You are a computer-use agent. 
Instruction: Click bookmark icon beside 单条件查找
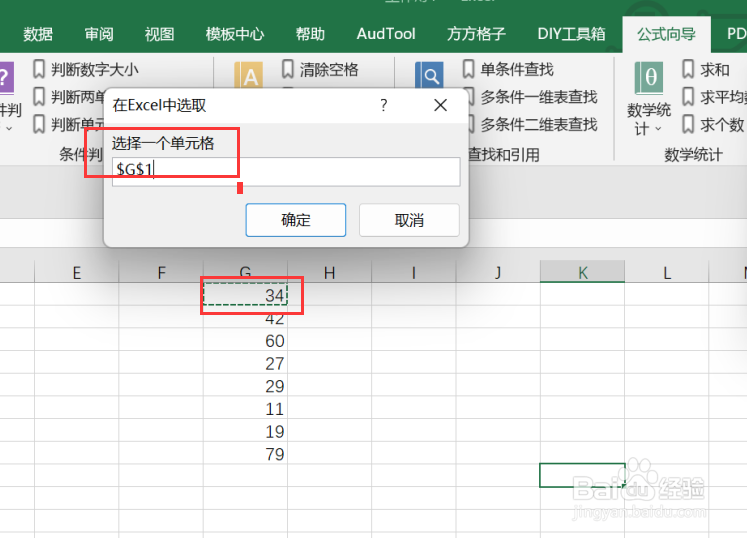click(x=468, y=69)
